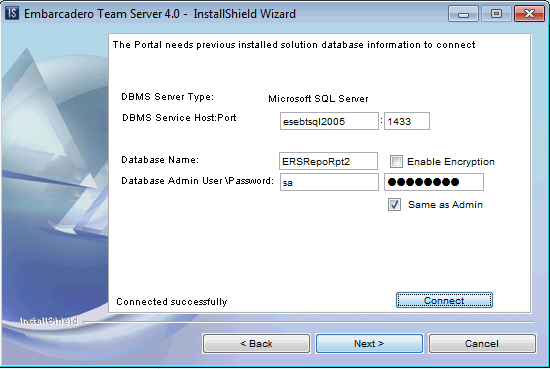Focus the DBMS host field esebtsql2005
This screenshot has width=550, height=369.
pos(329,121)
